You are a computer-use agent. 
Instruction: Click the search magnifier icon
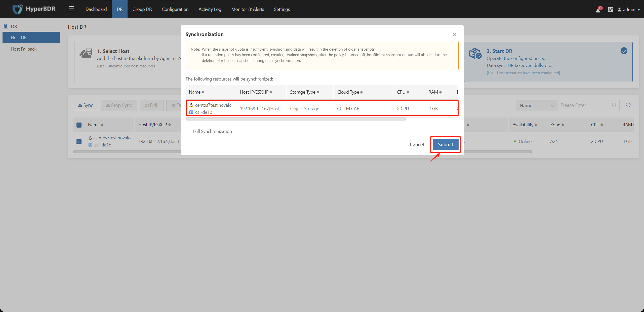(614, 105)
